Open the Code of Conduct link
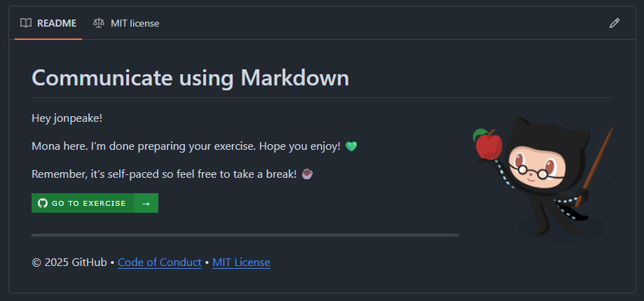 point(159,262)
